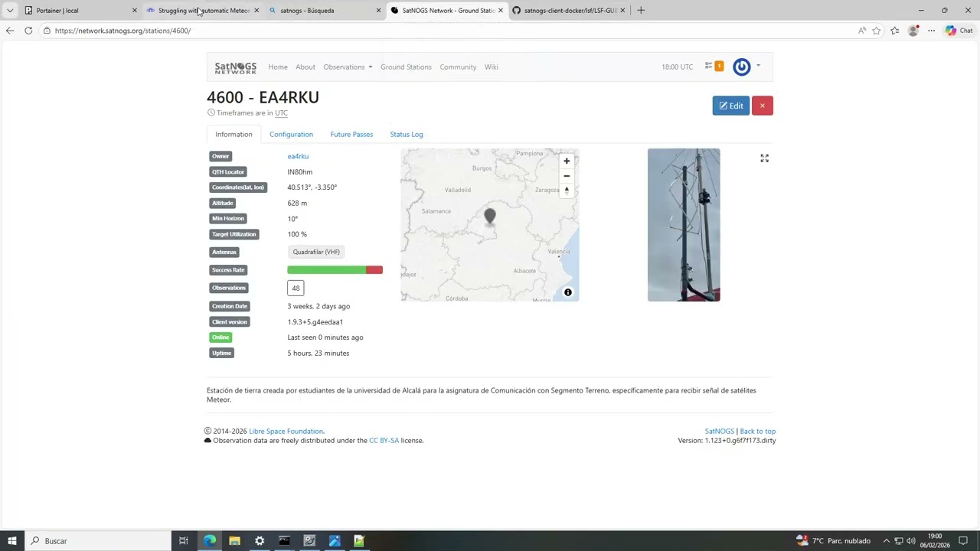The width and height of the screenshot is (980, 551).
Task: Click the 1.9.3+5.g4eedaa1 client version text
Action: (x=315, y=322)
